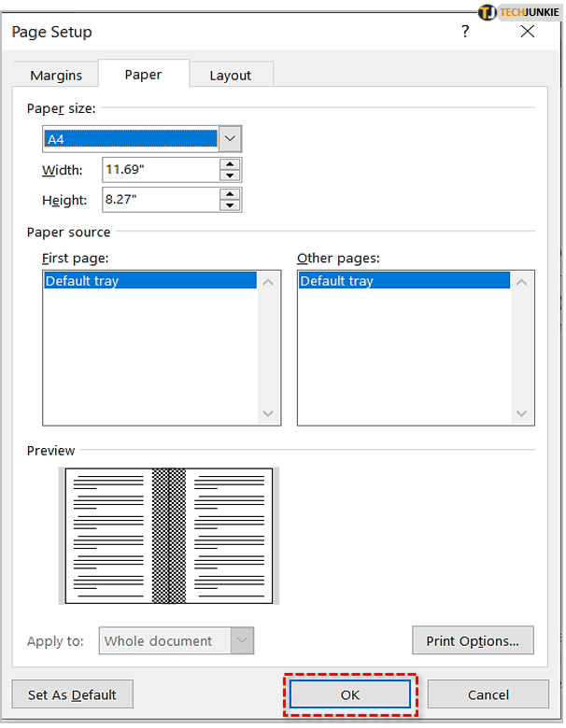Expand the Paper size dropdown arrow

231,139
